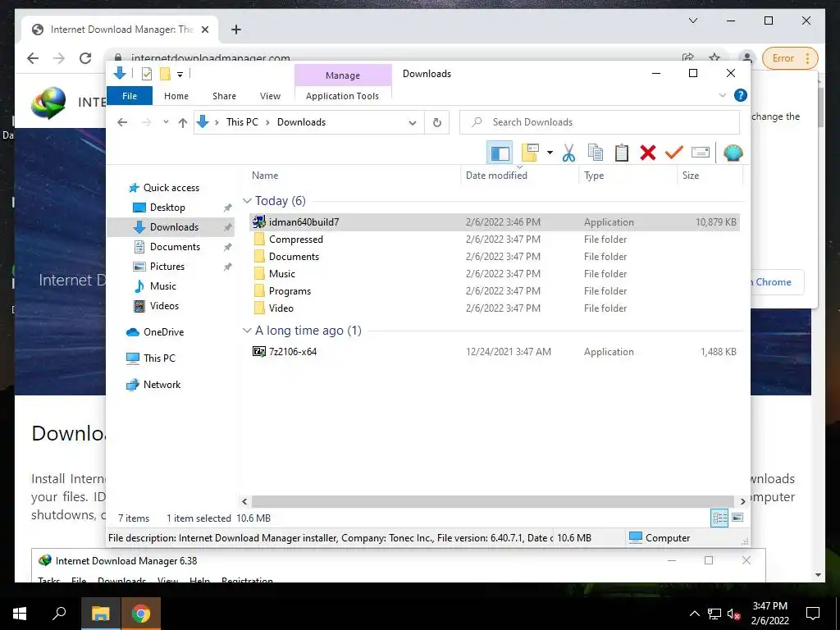Click Quick access in navigation pane

(x=171, y=188)
